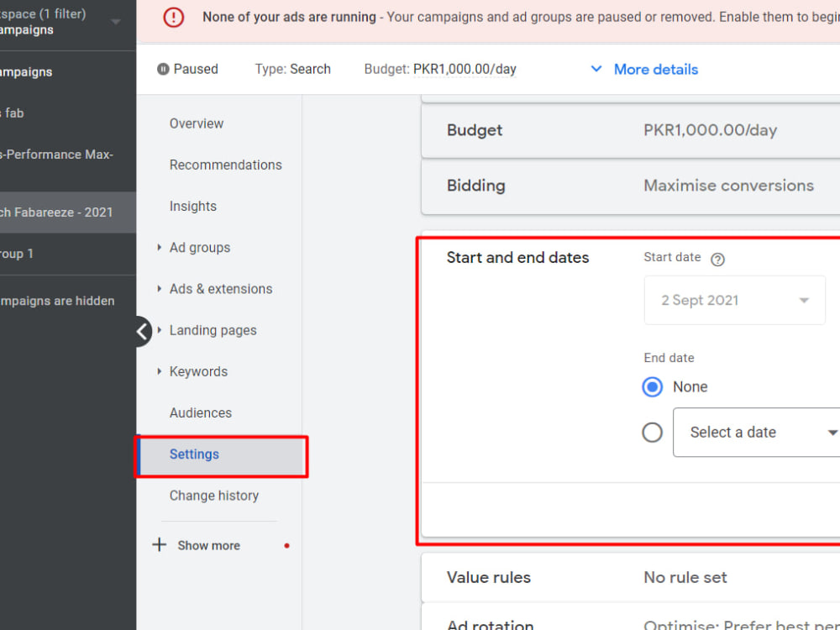Open workspace filter dropdown arrow in sidebar
840x630 pixels.
[x=115, y=22]
